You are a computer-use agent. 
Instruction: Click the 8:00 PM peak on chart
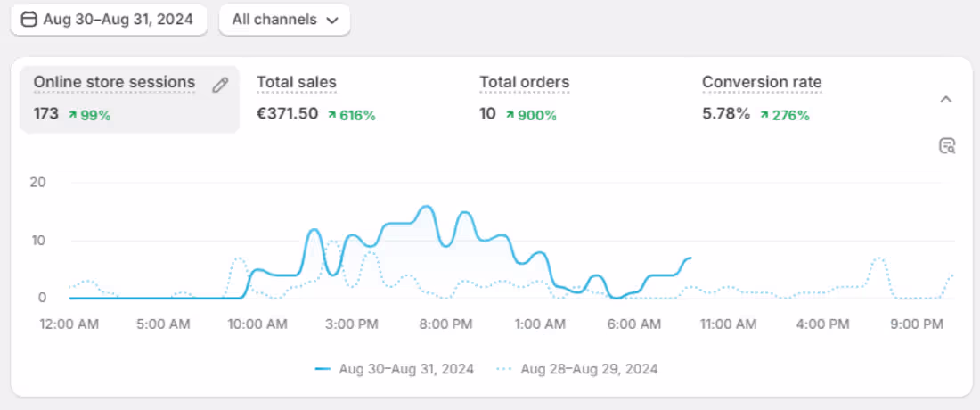tap(427, 208)
